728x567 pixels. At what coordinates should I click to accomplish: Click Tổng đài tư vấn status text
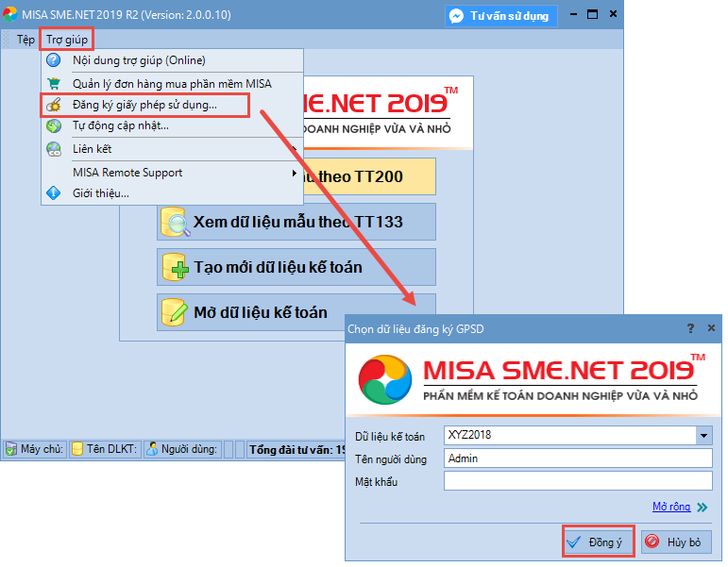pyautogui.click(x=297, y=450)
